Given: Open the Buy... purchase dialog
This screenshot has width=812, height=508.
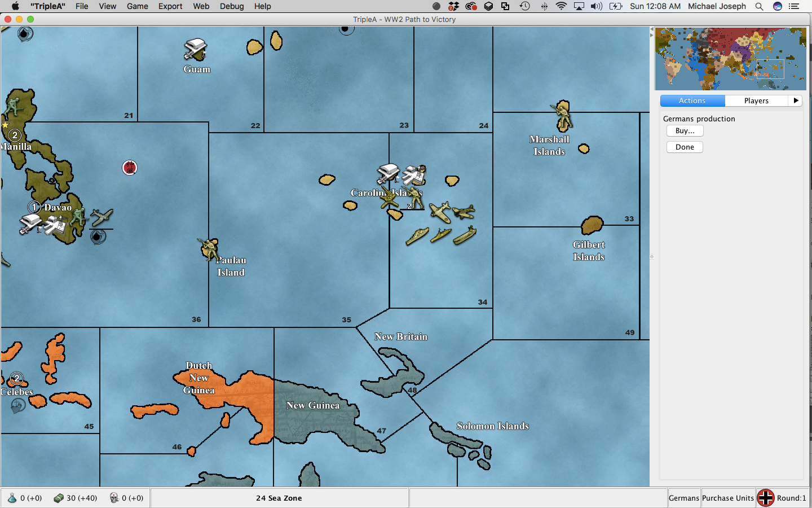Looking at the screenshot, I should coord(685,131).
